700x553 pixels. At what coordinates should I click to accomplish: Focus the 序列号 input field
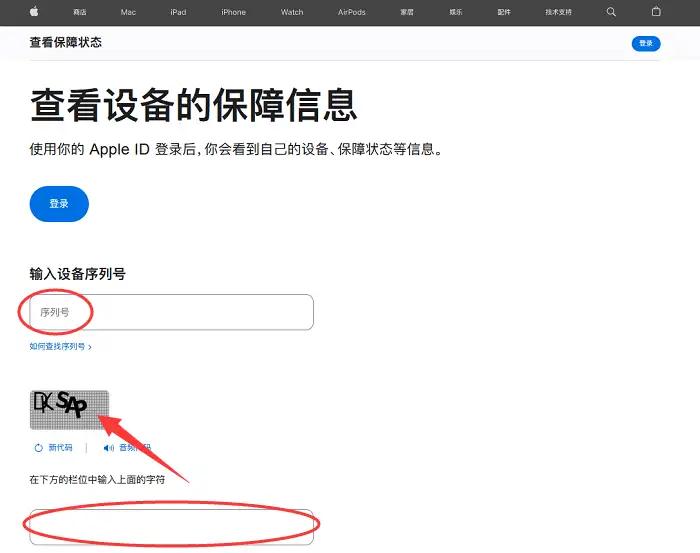[171, 312]
